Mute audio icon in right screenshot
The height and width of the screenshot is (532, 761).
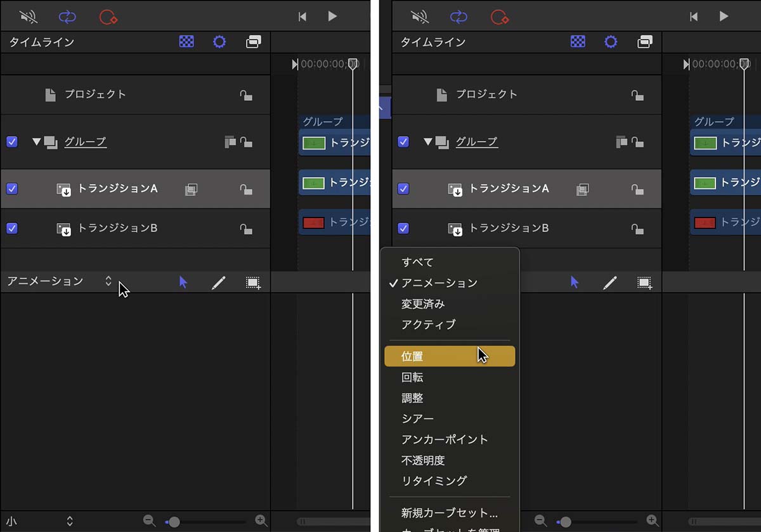pos(420,16)
